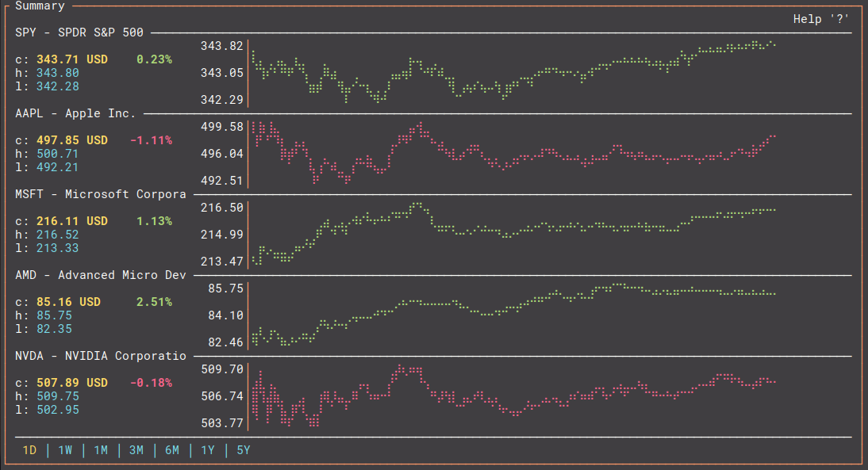Click AAPL low value 492.21
This screenshot has height=470, width=868.
(58, 167)
